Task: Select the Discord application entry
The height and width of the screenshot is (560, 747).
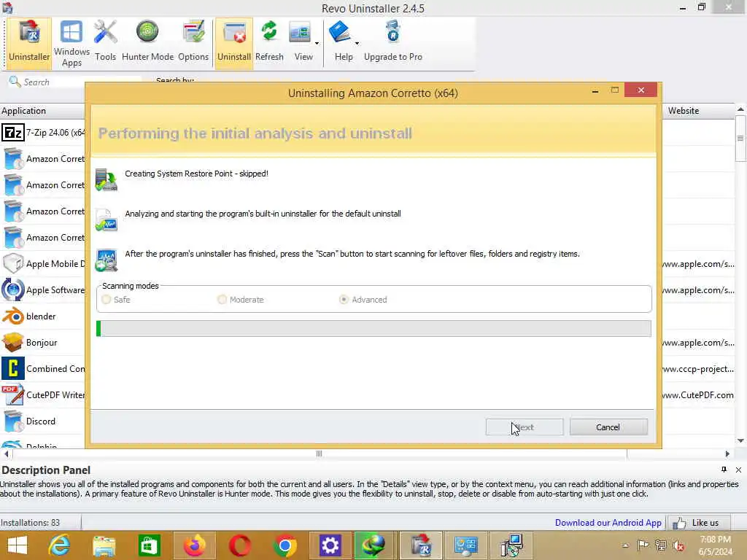Action: point(43,421)
